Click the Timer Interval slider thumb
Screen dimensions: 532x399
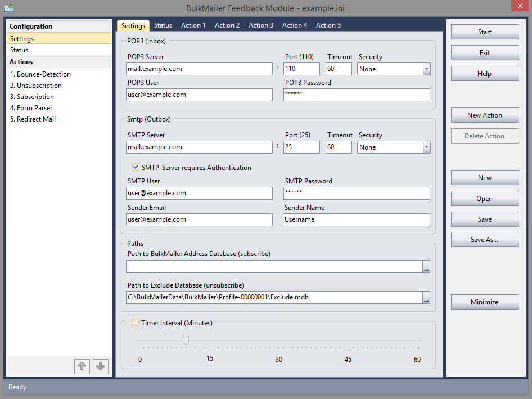point(186,339)
